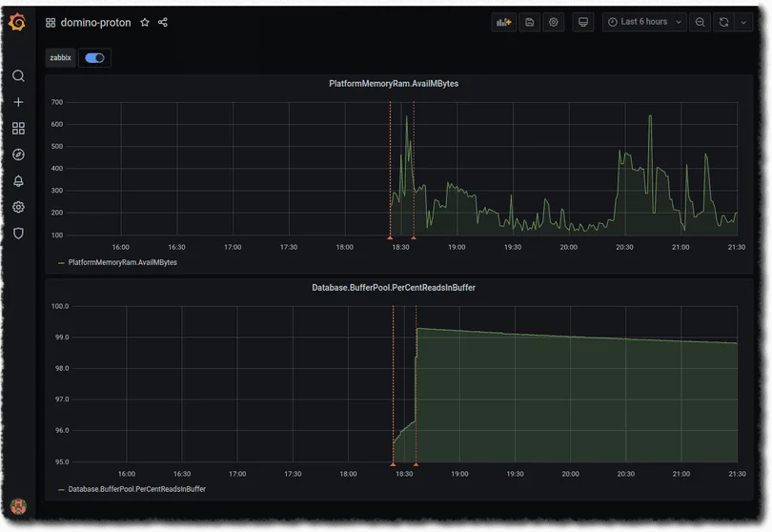Open the server admin shield icon

18,234
